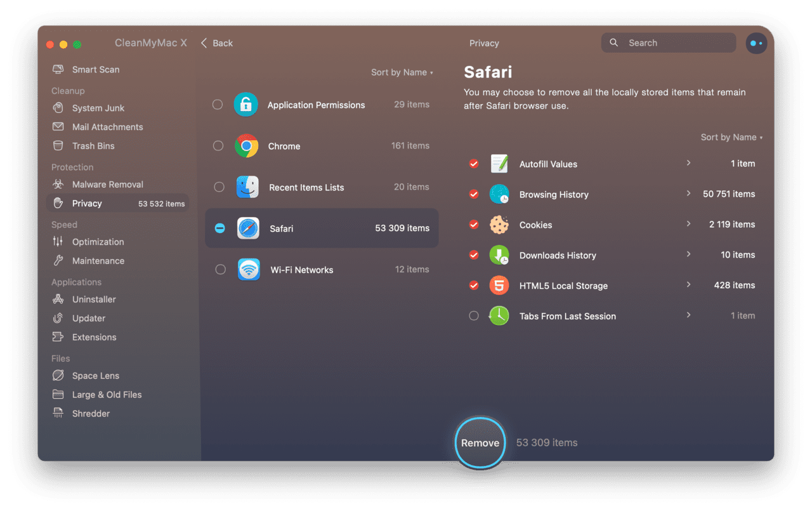
Task: Click the Shredder icon
Action: point(58,414)
